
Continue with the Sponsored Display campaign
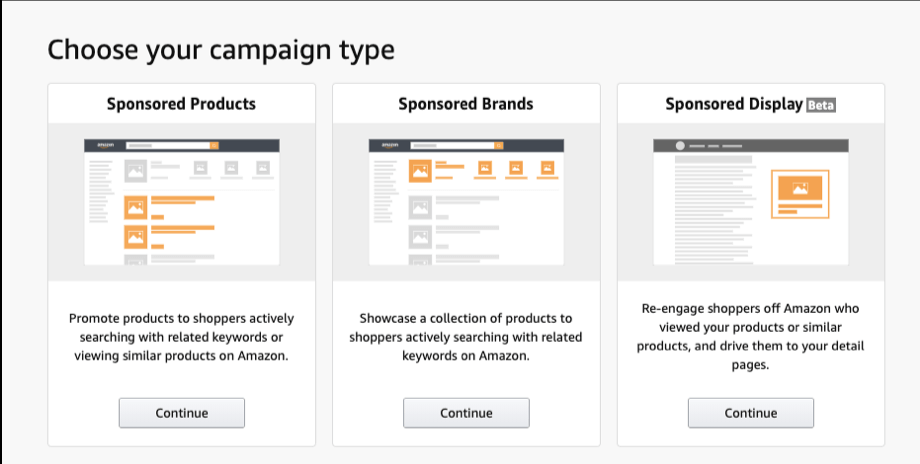tap(750, 413)
